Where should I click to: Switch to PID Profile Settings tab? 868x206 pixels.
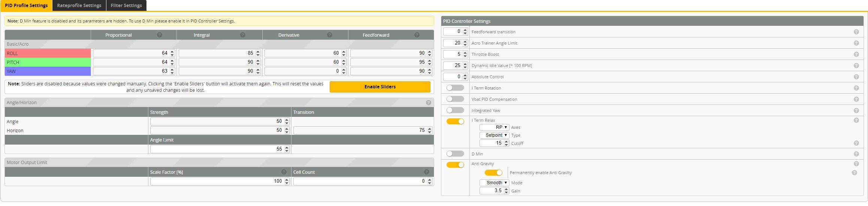[26, 6]
